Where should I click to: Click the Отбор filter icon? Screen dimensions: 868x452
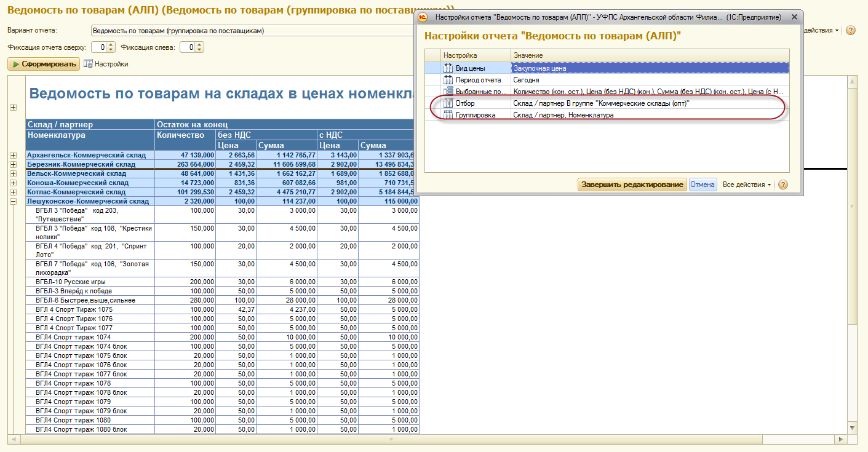tap(448, 103)
